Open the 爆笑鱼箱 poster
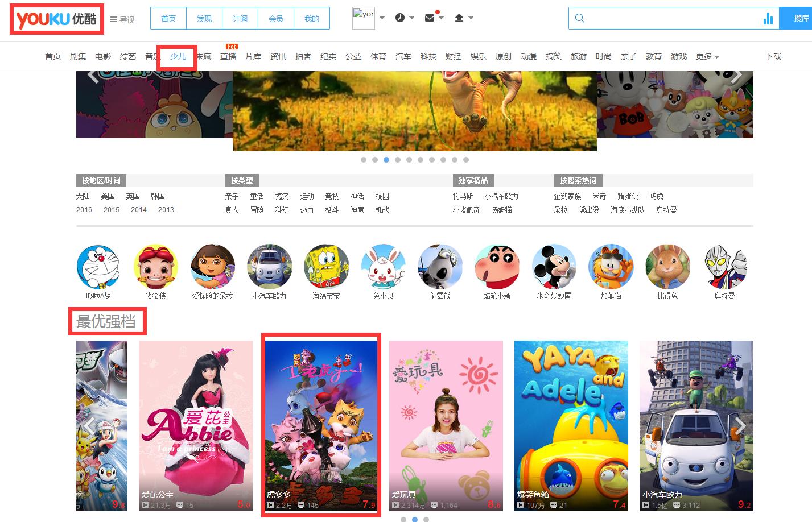The height and width of the screenshot is (522, 812). pyautogui.click(x=571, y=425)
